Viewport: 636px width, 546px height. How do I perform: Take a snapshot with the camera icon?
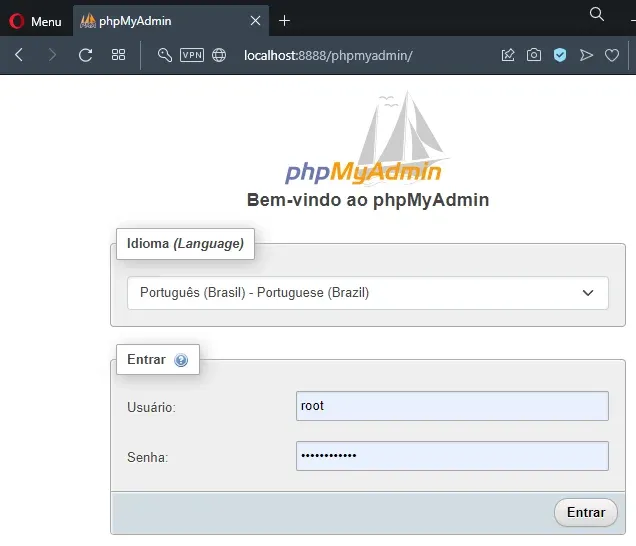pyautogui.click(x=534, y=55)
